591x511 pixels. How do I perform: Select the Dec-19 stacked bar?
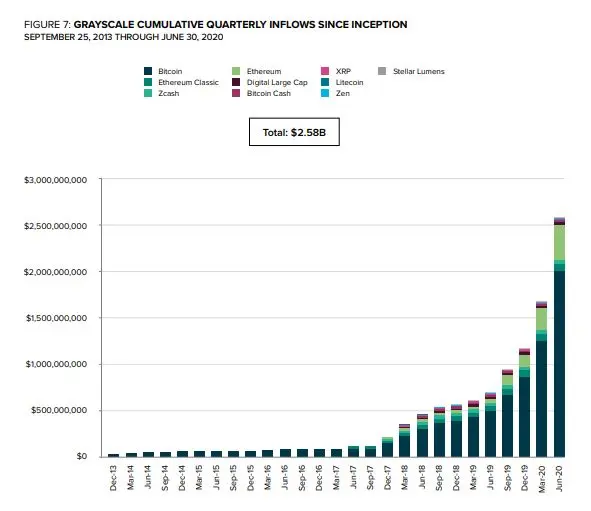click(x=524, y=403)
